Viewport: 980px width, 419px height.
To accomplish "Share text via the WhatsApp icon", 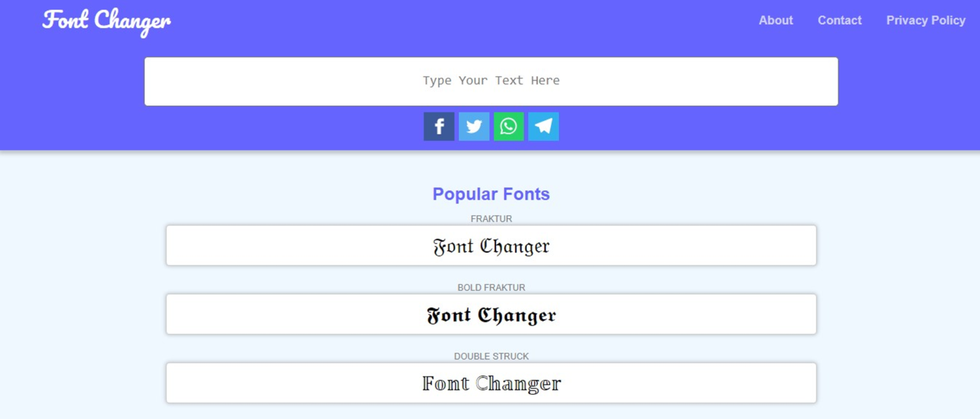I will [x=508, y=126].
